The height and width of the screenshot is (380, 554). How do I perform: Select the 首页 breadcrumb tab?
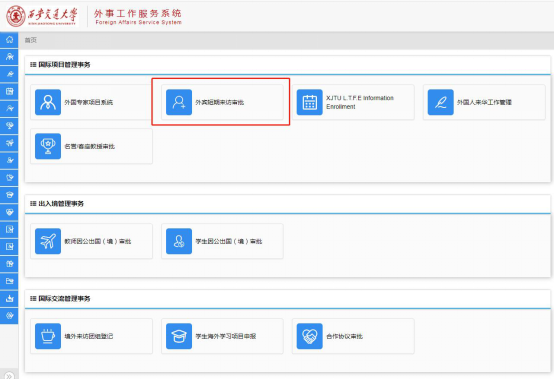point(31,40)
